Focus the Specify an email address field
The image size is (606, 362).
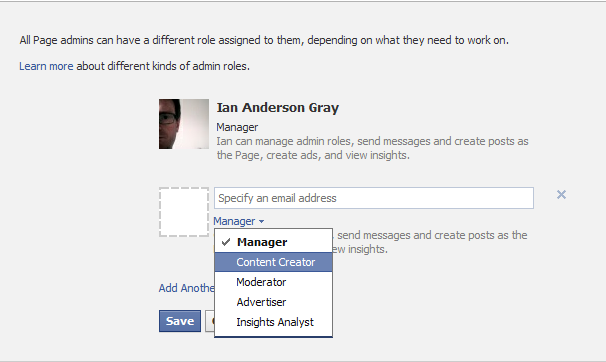coord(374,198)
